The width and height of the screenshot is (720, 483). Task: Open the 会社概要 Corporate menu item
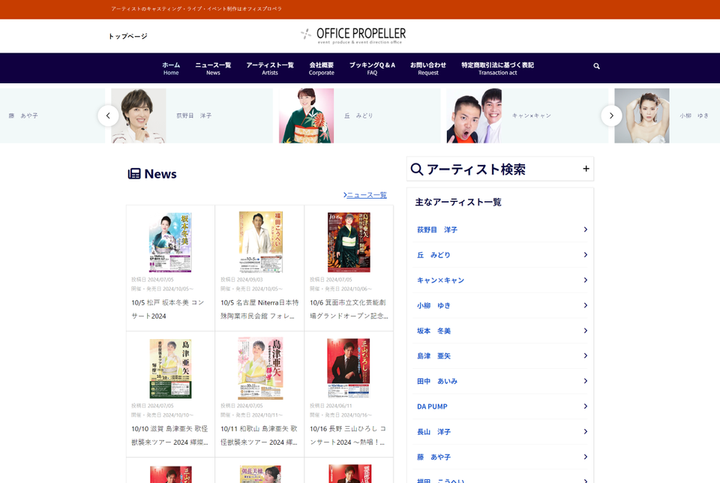pyautogui.click(x=321, y=68)
